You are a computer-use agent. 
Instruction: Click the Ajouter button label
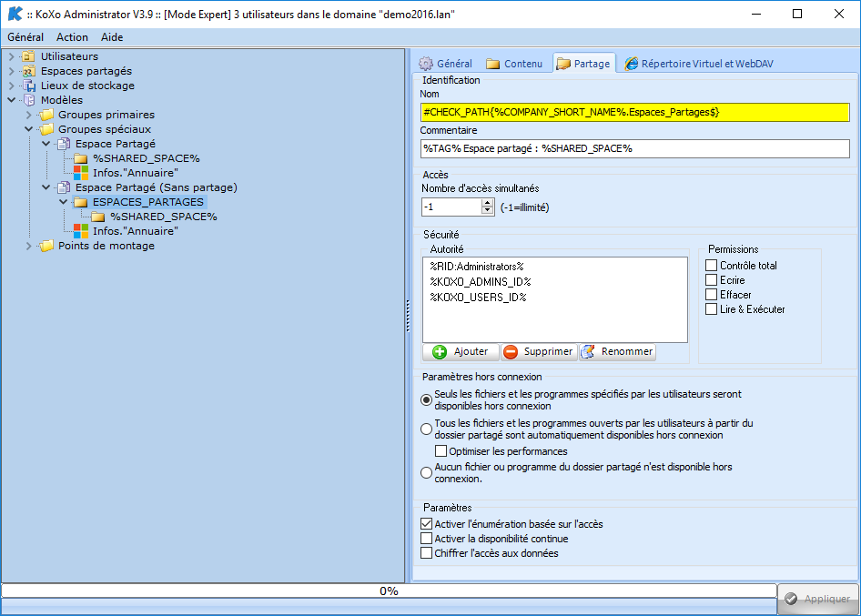tap(471, 351)
